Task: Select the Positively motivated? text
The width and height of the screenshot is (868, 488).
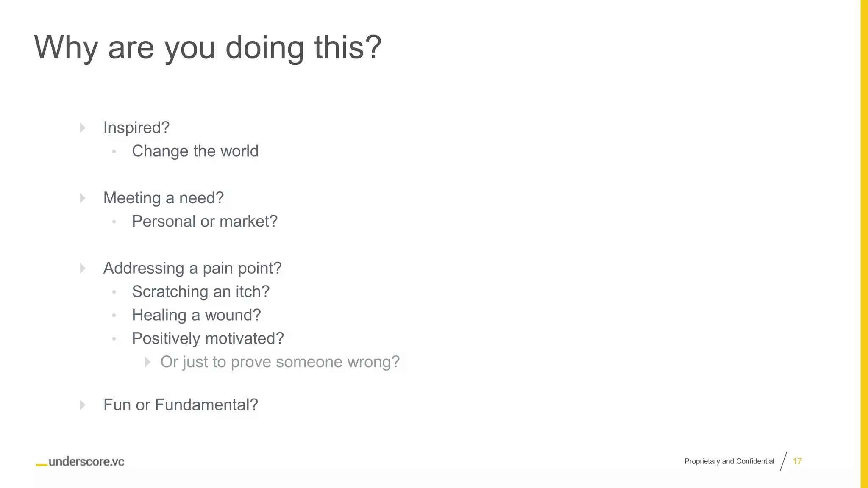Action: (208, 338)
